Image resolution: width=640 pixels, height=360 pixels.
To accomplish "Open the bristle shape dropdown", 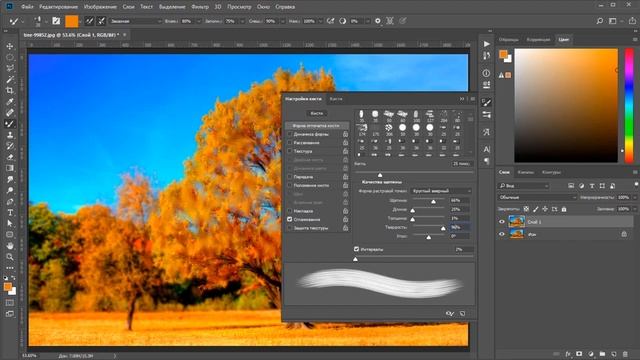I will [441, 191].
